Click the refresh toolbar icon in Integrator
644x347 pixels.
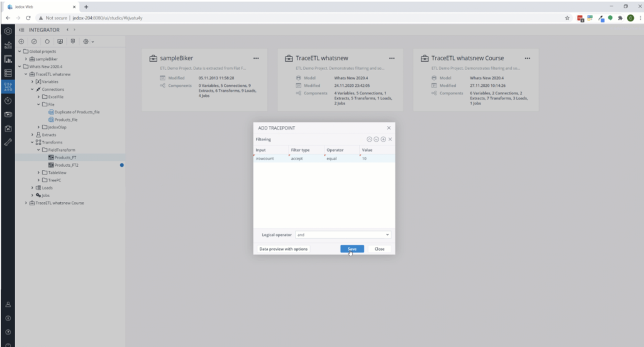[47, 42]
